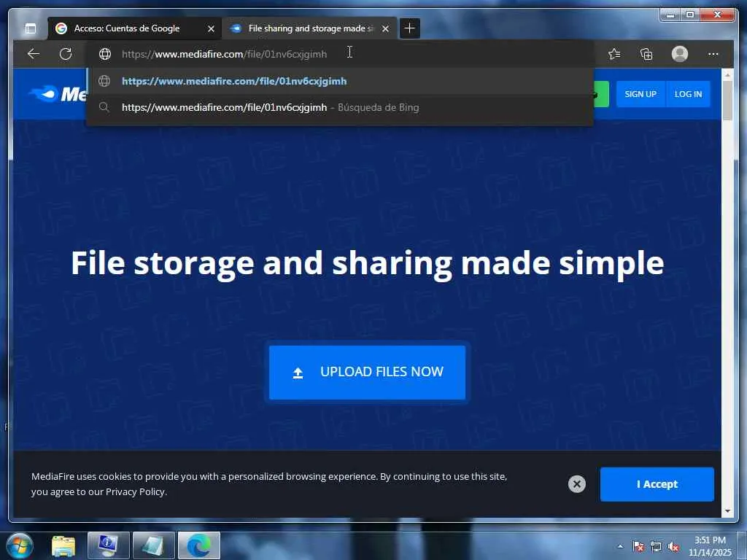Click the scrollbar up arrow
Viewport: 747px width, 560px height.
727,75
